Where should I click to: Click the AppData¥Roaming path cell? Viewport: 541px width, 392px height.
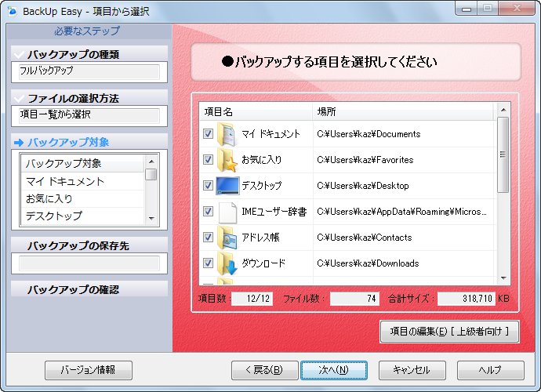tap(401, 212)
